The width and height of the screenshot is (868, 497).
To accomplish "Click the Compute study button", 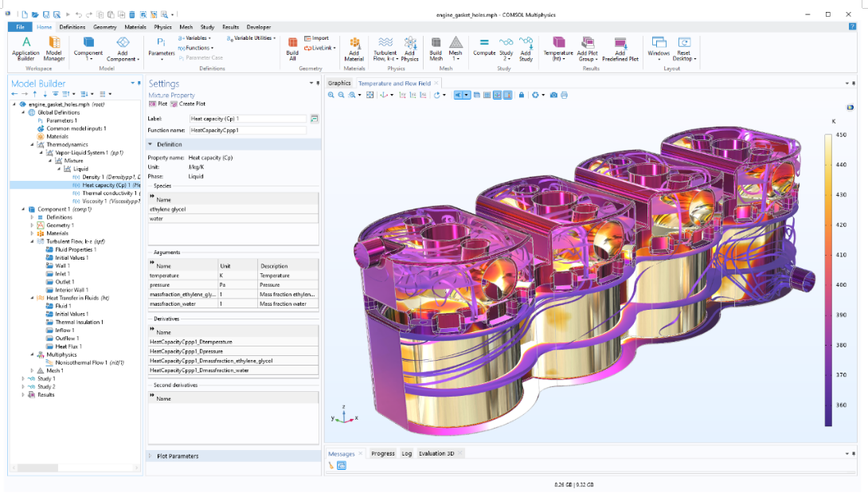I will coord(484,46).
